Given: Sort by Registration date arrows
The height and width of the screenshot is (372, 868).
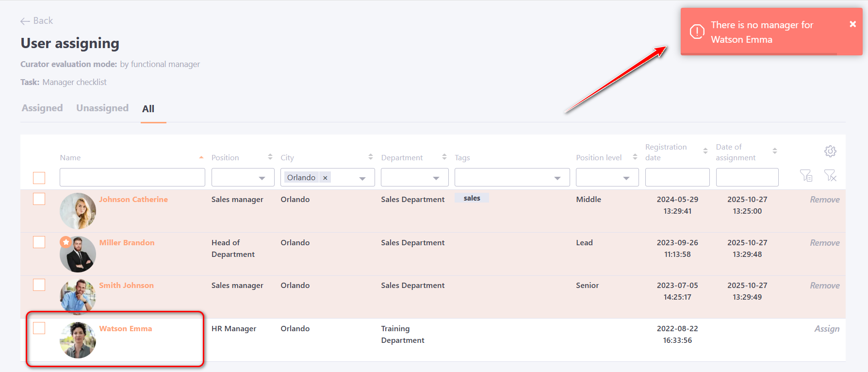Looking at the screenshot, I should 705,152.
